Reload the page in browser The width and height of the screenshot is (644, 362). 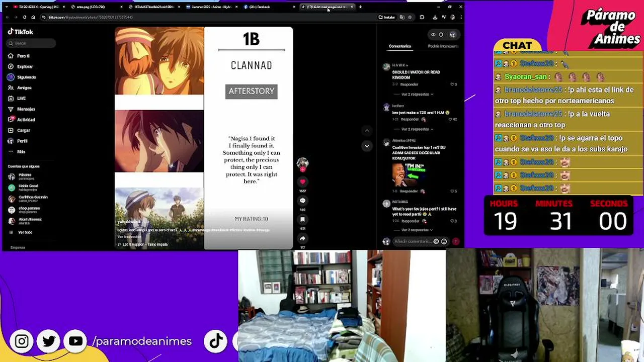[x=24, y=17]
